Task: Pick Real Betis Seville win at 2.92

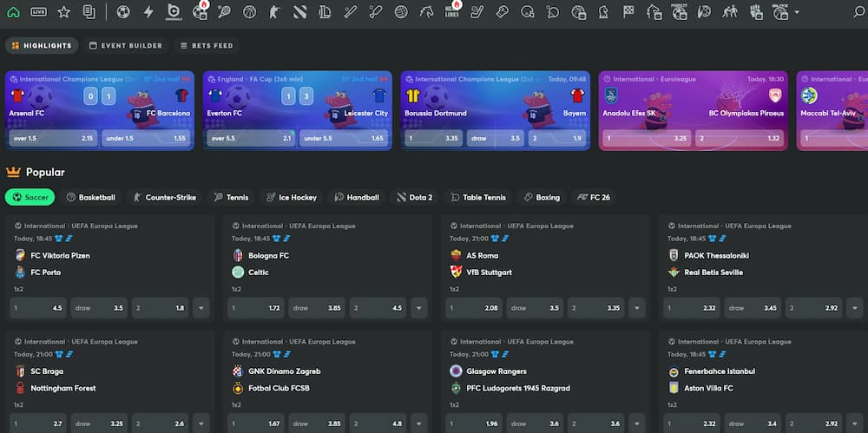Action: pos(814,308)
